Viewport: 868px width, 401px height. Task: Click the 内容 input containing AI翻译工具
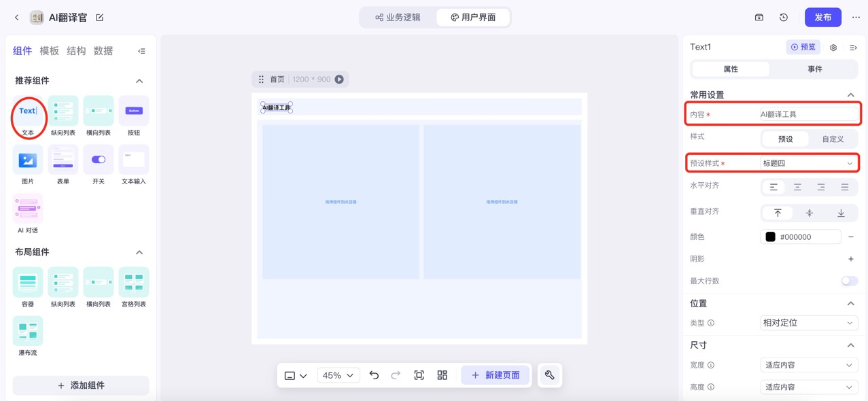coord(808,114)
